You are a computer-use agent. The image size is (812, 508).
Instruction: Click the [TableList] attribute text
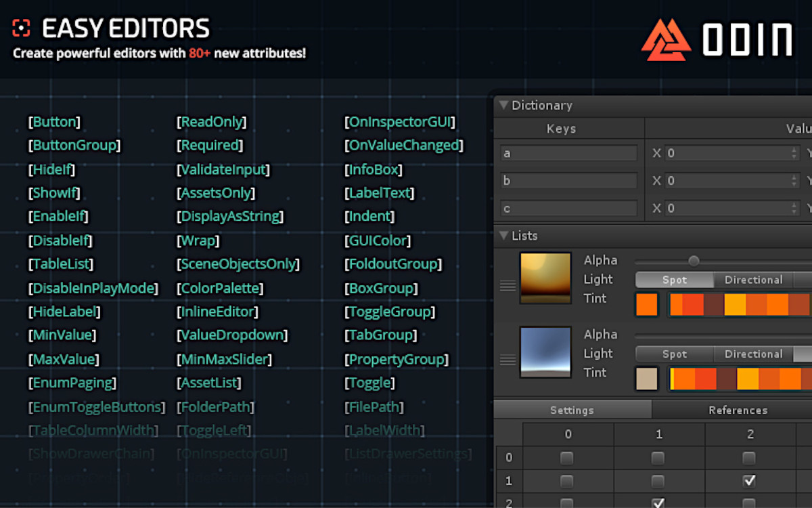[x=61, y=264]
